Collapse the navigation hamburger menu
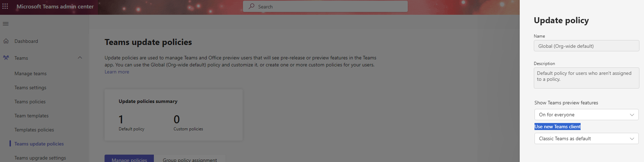Screen dimensions: 644x162 click(x=6, y=24)
